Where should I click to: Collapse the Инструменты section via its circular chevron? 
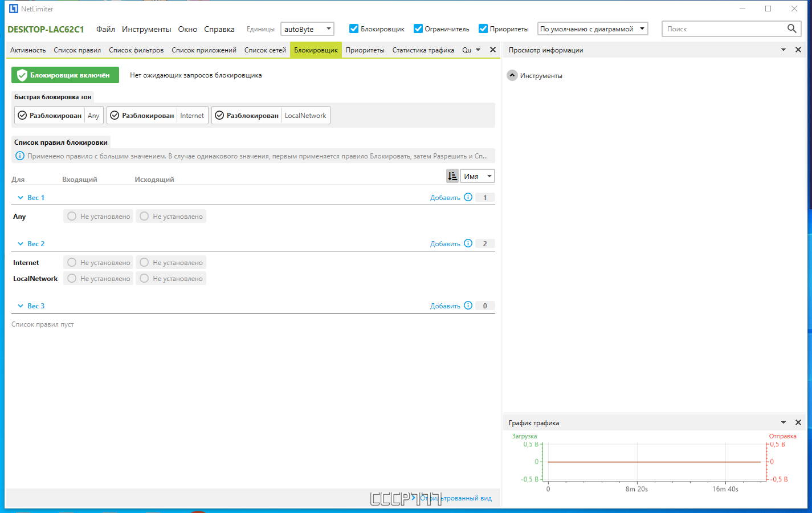512,75
